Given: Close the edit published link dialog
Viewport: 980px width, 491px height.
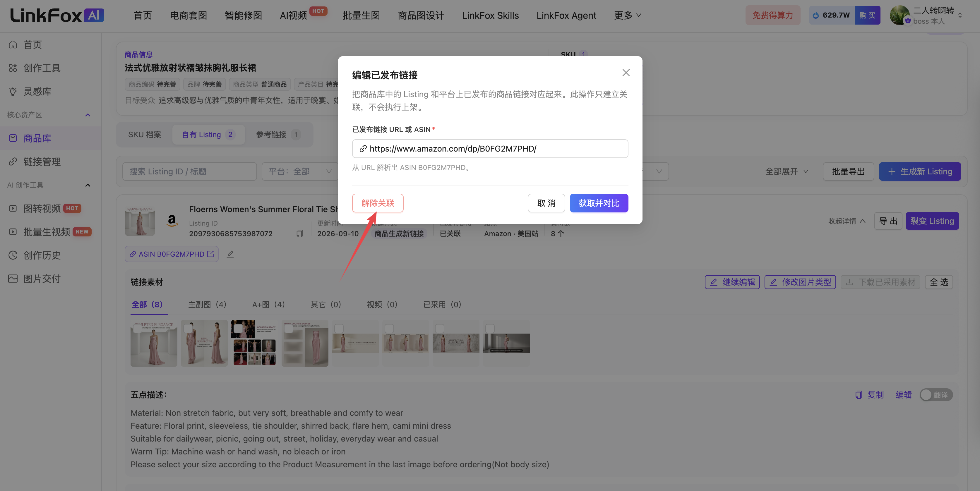Looking at the screenshot, I should coord(626,73).
